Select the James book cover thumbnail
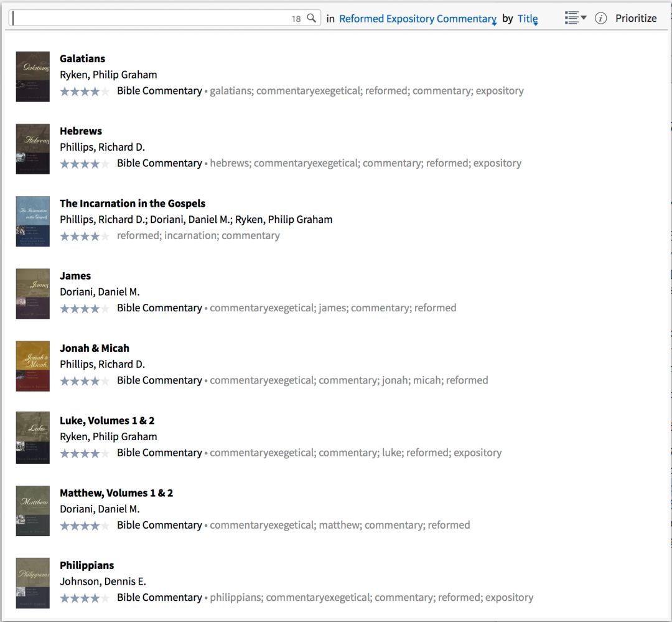This screenshot has height=622, width=672. (32, 294)
